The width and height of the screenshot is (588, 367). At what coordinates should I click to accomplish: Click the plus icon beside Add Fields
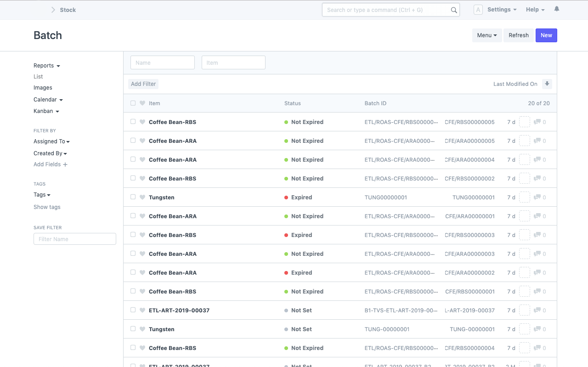coord(65,164)
